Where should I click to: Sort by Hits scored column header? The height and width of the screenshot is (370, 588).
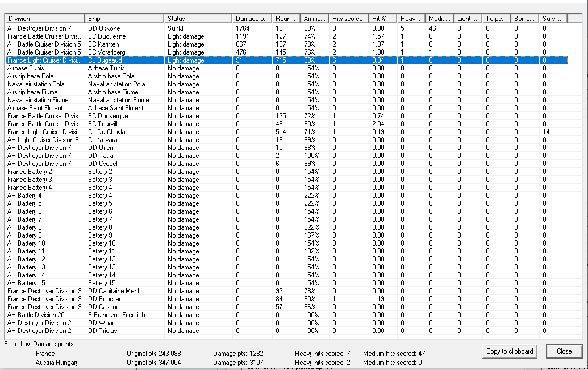[348, 19]
